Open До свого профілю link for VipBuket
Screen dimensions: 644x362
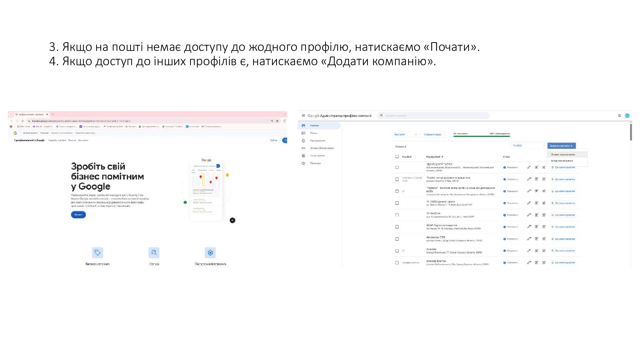(x=563, y=191)
